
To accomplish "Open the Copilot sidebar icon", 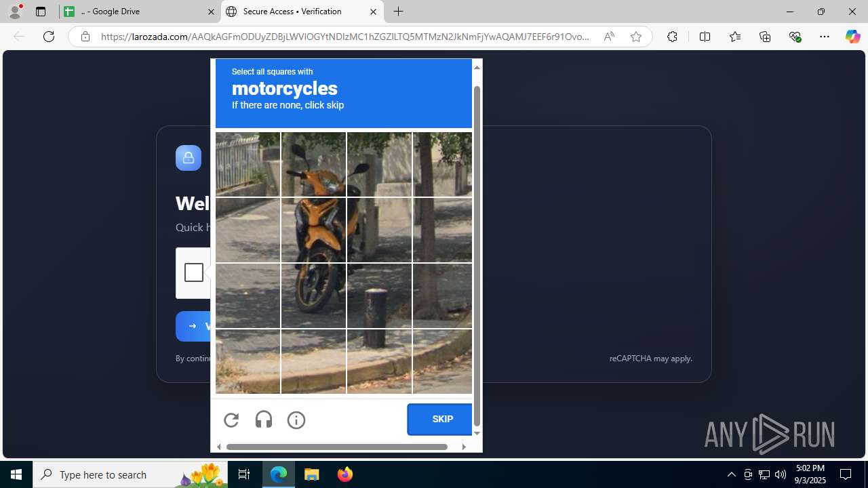I will [852, 37].
